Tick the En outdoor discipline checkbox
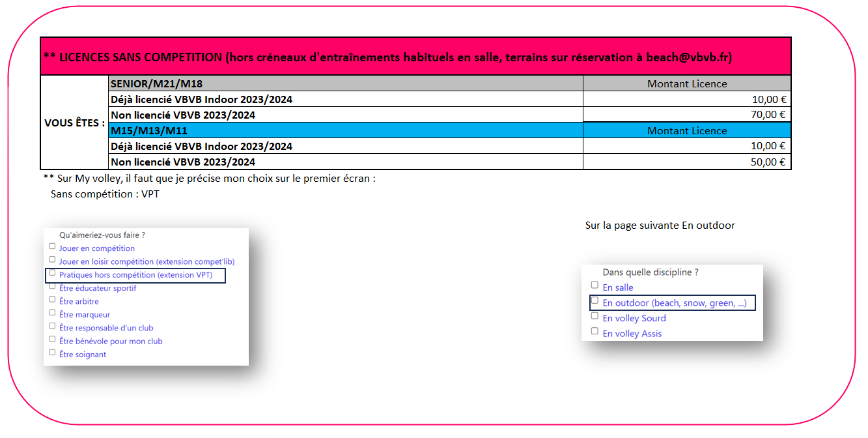 point(595,300)
